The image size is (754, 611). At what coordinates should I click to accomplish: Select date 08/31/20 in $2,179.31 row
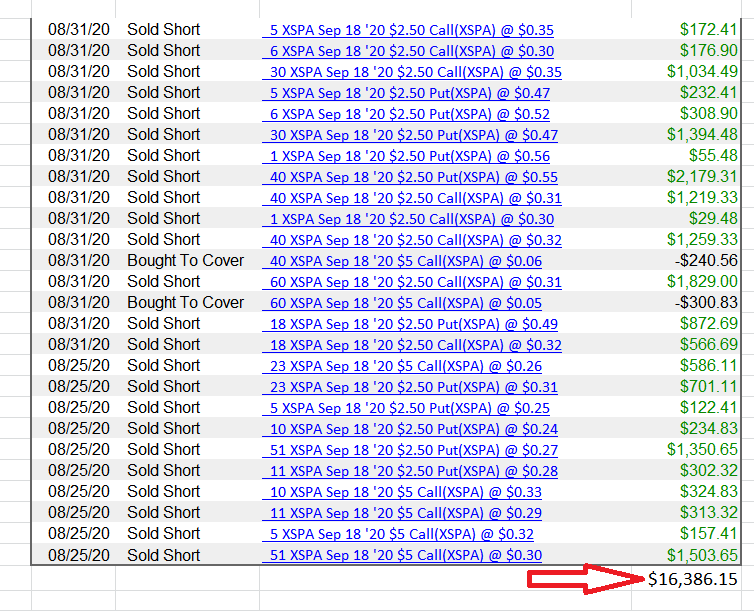coord(79,176)
